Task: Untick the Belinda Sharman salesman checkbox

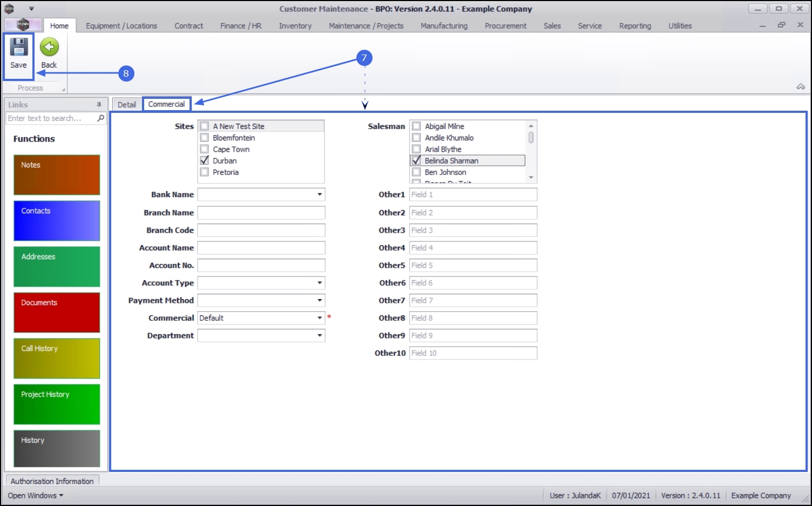Action: pos(416,160)
